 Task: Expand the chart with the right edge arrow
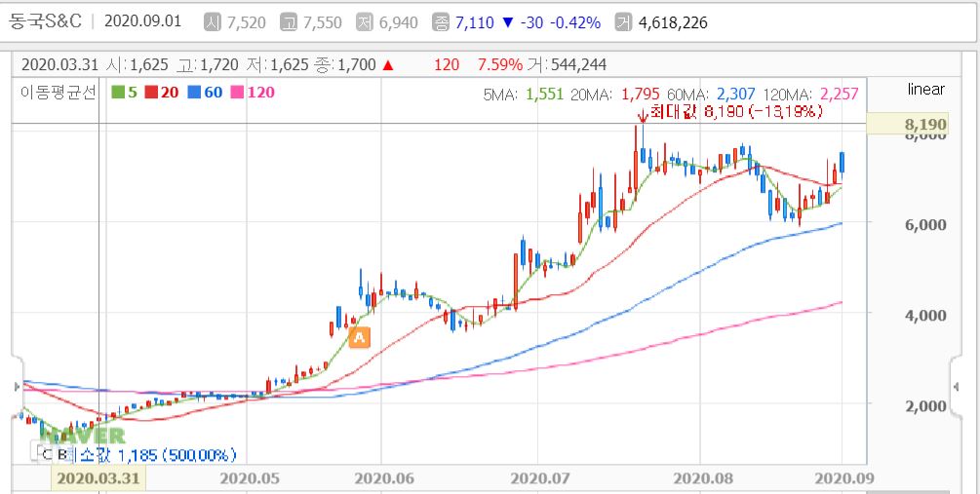(957, 387)
